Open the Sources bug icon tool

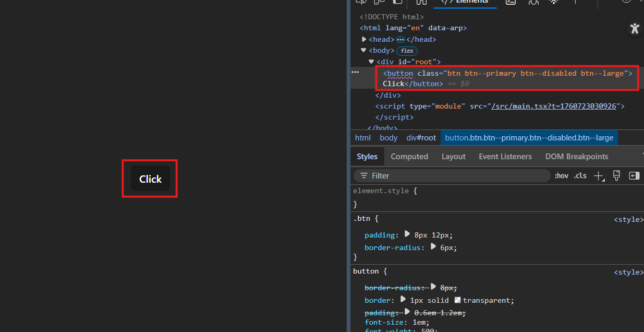(533, 2)
